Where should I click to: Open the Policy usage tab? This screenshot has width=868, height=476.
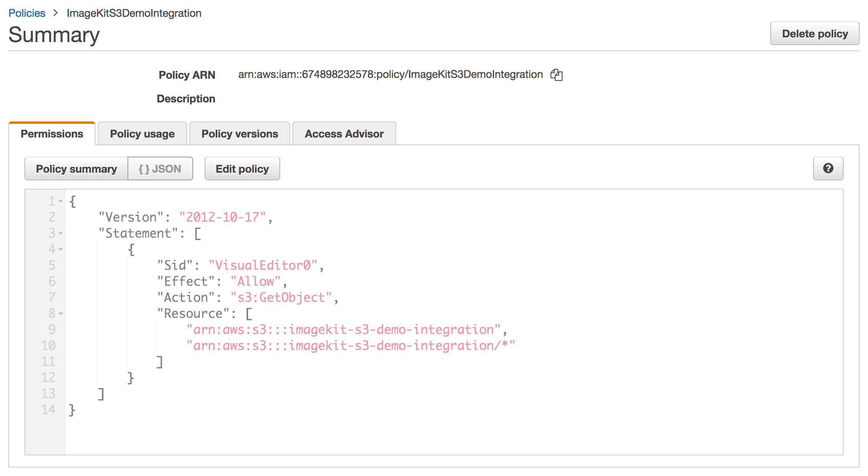pos(142,134)
